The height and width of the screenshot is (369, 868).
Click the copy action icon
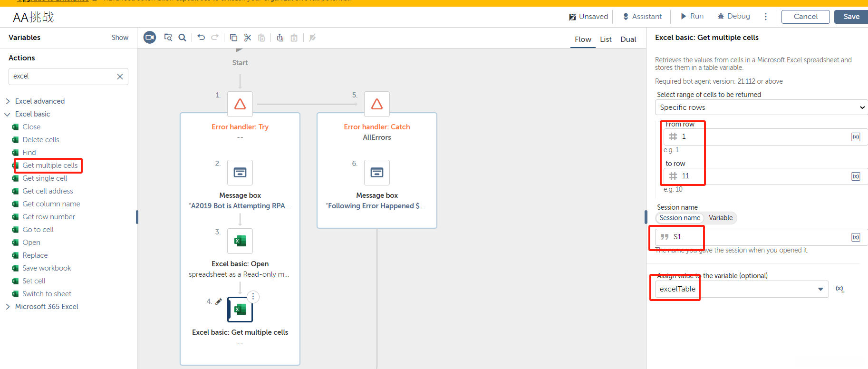coord(233,38)
